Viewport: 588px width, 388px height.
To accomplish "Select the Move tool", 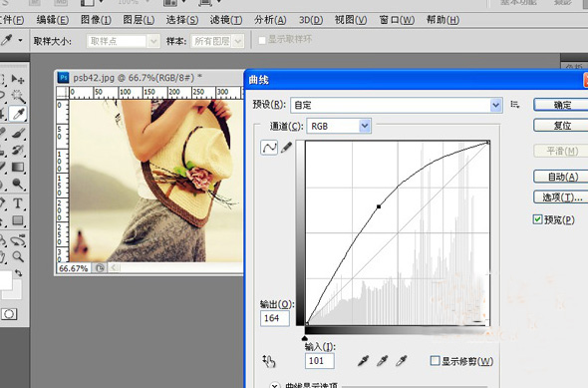I will click(18, 79).
